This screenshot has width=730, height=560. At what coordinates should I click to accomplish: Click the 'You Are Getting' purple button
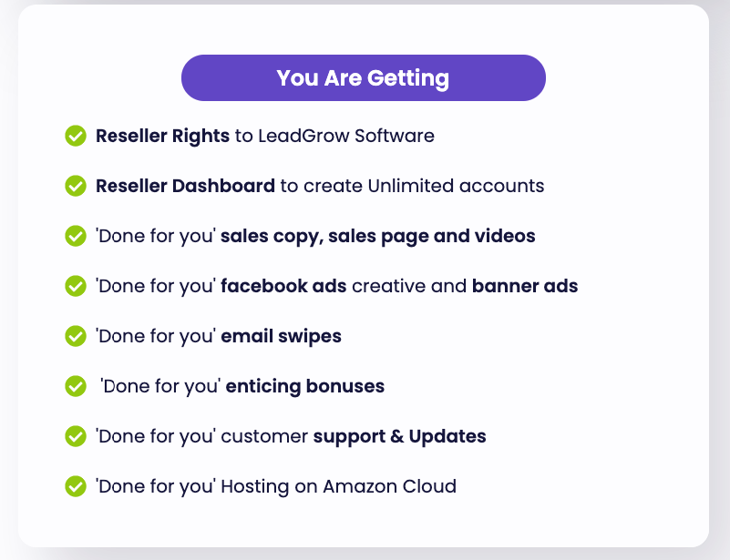[363, 77]
